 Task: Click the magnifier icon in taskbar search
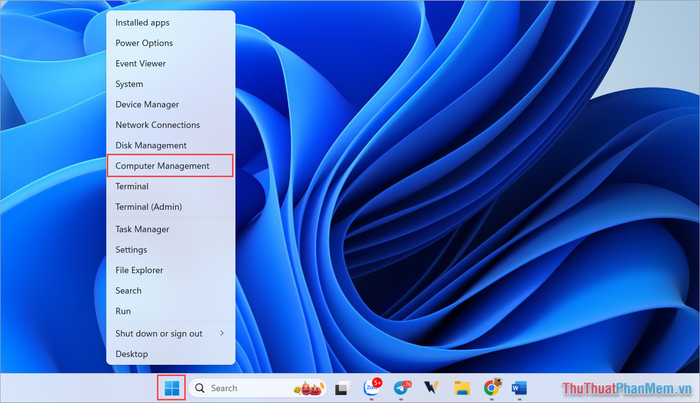pos(200,388)
